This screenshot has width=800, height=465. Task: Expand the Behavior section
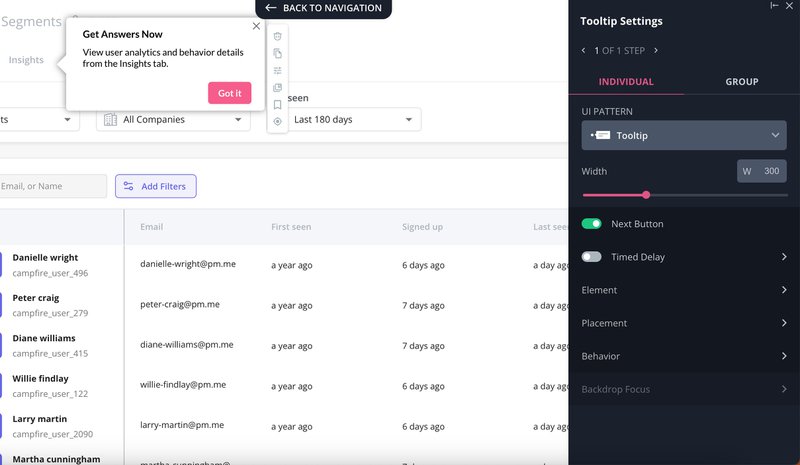click(x=684, y=356)
